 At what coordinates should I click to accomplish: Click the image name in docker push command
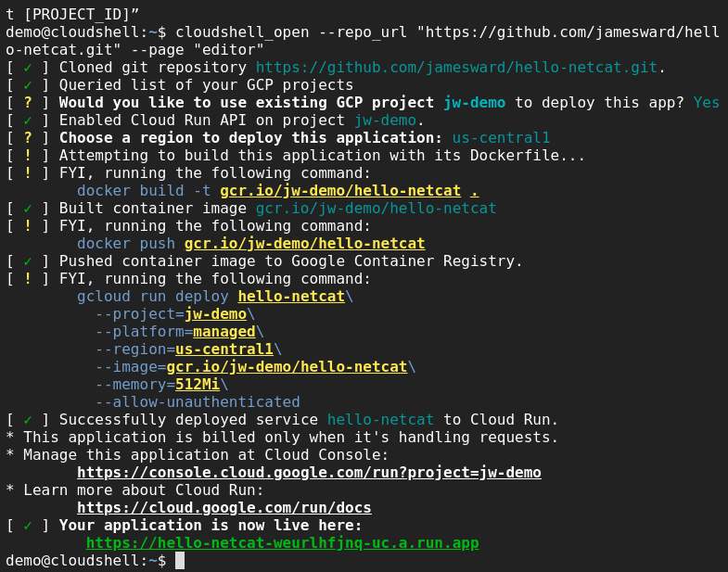(x=304, y=244)
